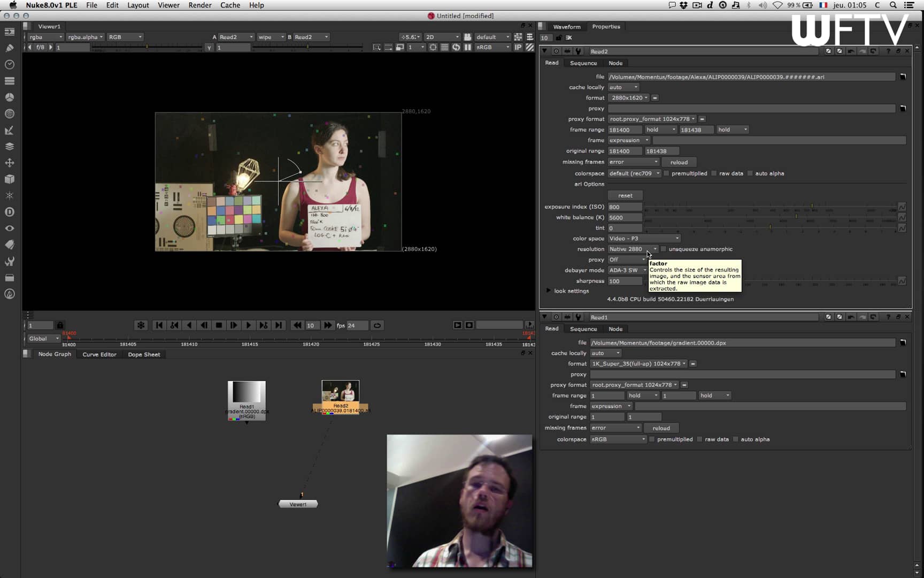
Task: Open the Color nodes menu icon
Action: click(9, 97)
